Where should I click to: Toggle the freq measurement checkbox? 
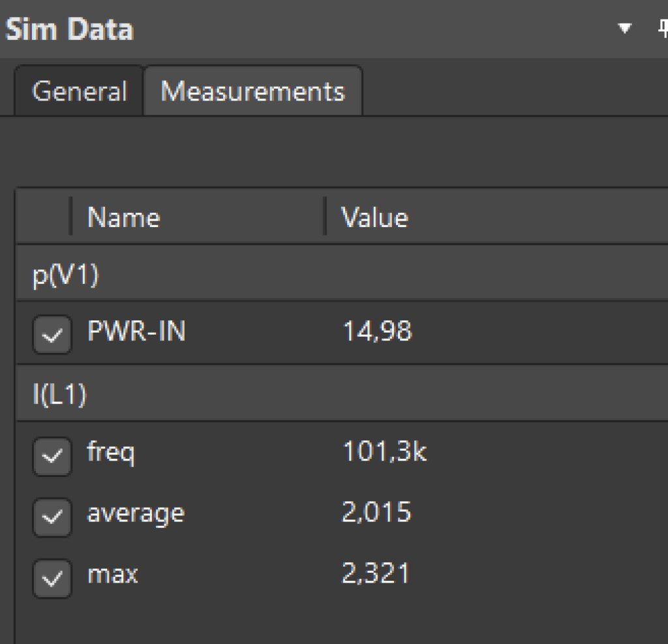point(52,456)
